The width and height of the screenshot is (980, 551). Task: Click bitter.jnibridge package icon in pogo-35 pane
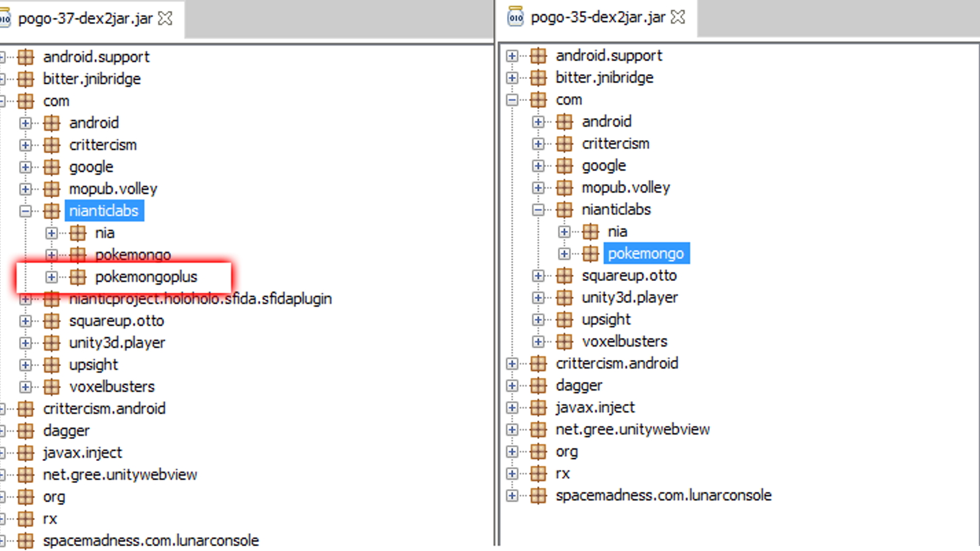coord(538,78)
